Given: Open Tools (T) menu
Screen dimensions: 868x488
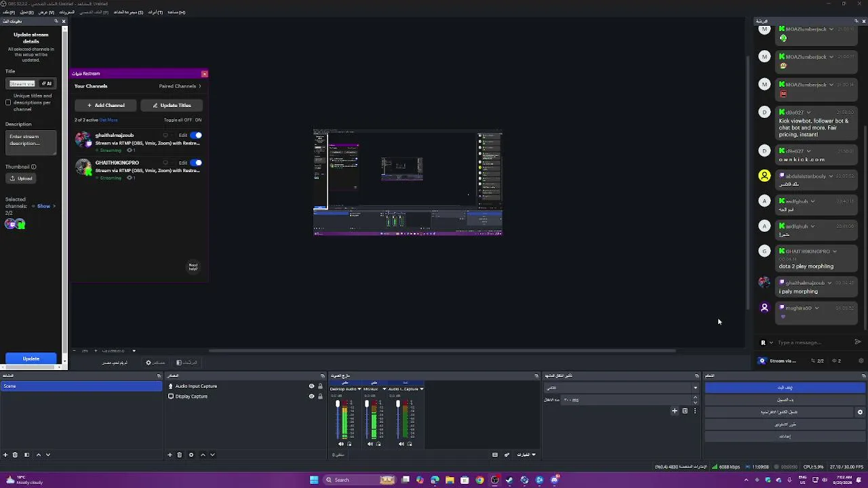Looking at the screenshot, I should (155, 12).
